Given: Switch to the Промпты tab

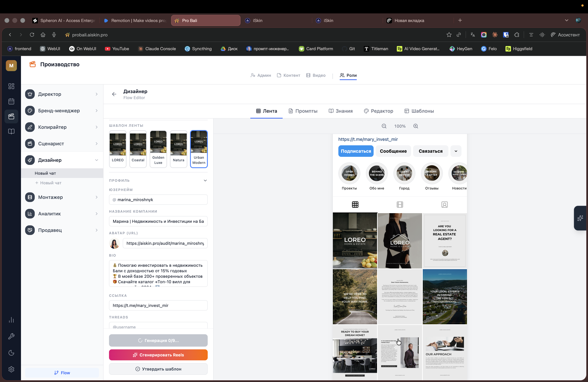Looking at the screenshot, I should [303, 111].
